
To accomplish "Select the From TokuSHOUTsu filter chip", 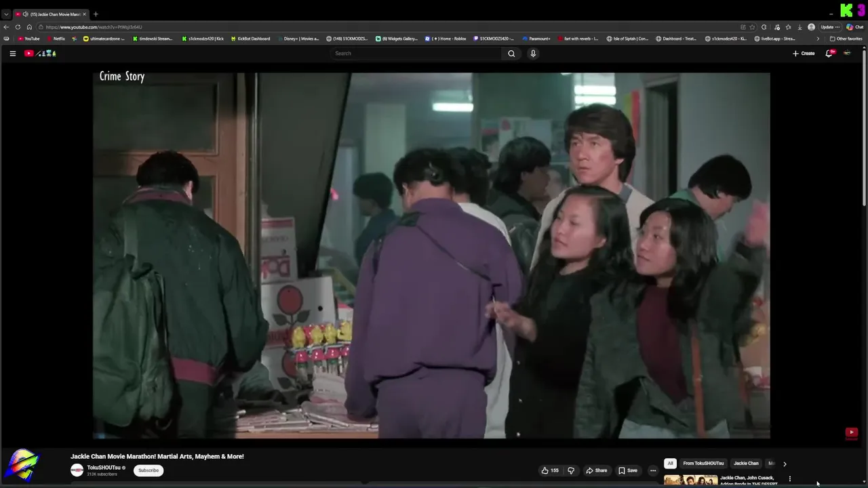I will click(x=703, y=464).
